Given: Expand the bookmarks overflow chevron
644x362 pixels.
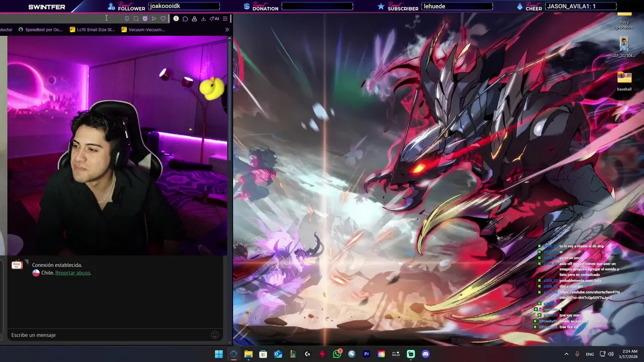Looking at the screenshot, I should click(x=227, y=30).
